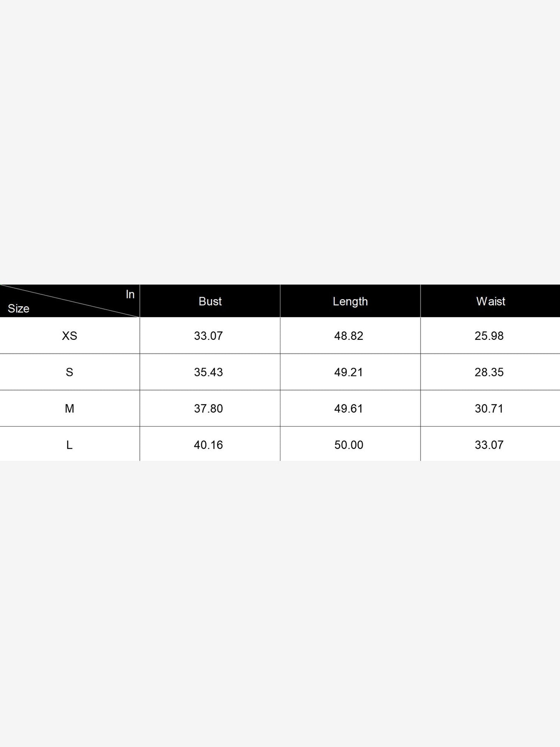The image size is (560, 747).
Task: Click the S bust value 35.43
Action: tap(208, 372)
